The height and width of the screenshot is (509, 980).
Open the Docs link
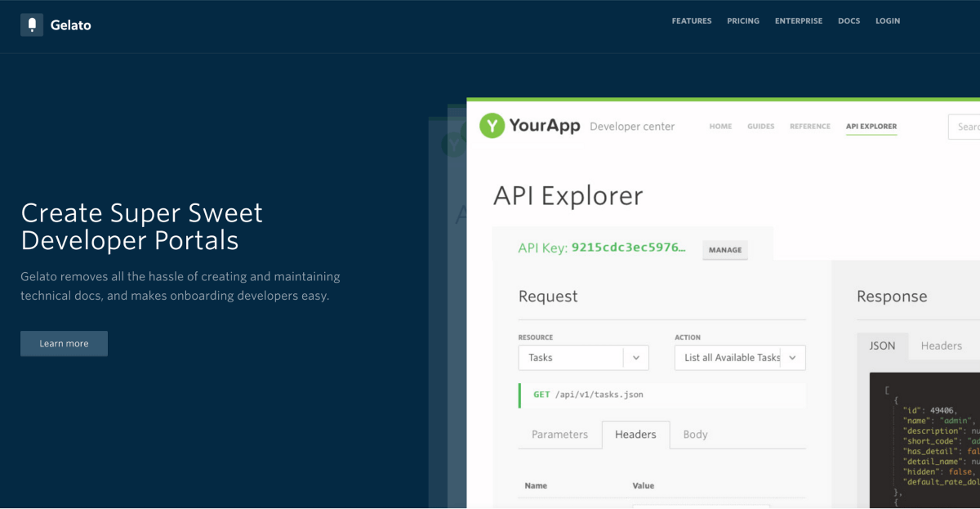click(849, 21)
